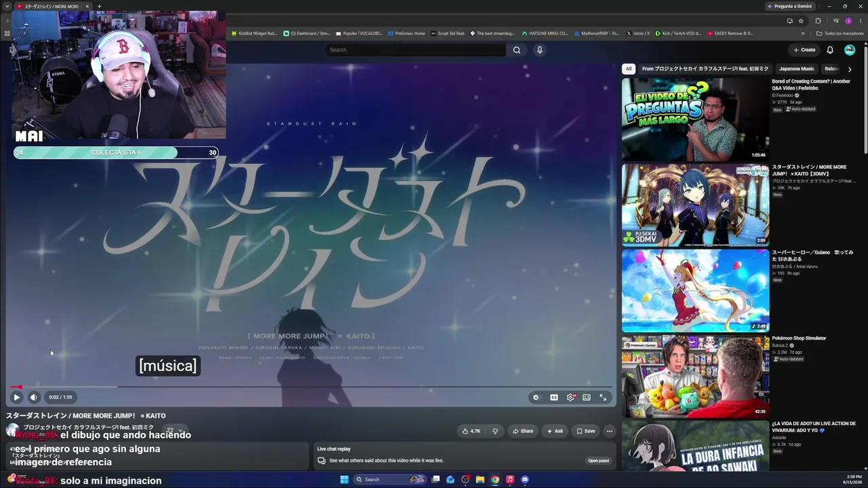
Task: Open Chrome media controls icon
Action: [x=836, y=21]
